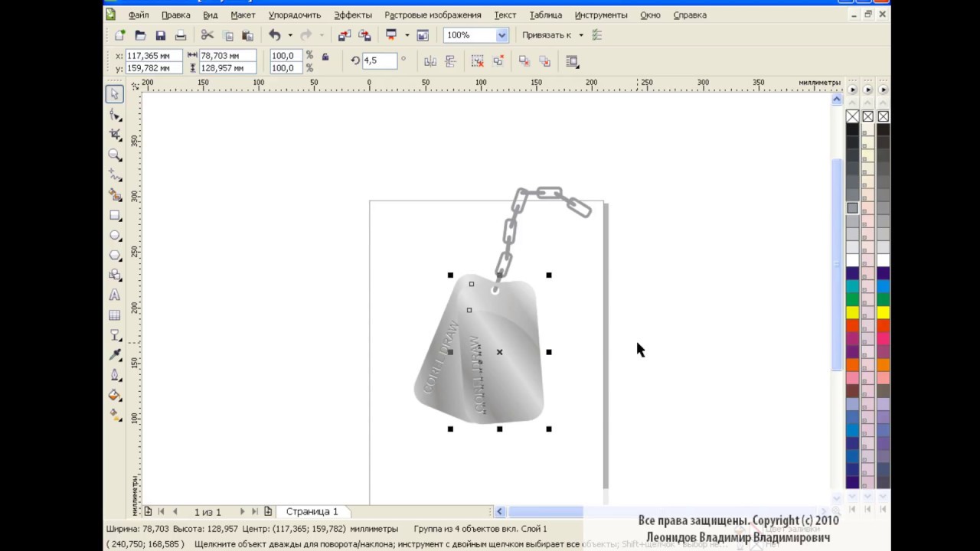The height and width of the screenshot is (551, 980).
Task: Select the Polygon tool
Action: pos(115,256)
